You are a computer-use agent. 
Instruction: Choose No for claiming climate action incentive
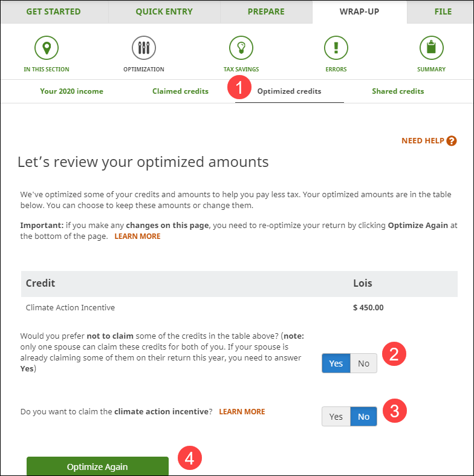(x=363, y=417)
